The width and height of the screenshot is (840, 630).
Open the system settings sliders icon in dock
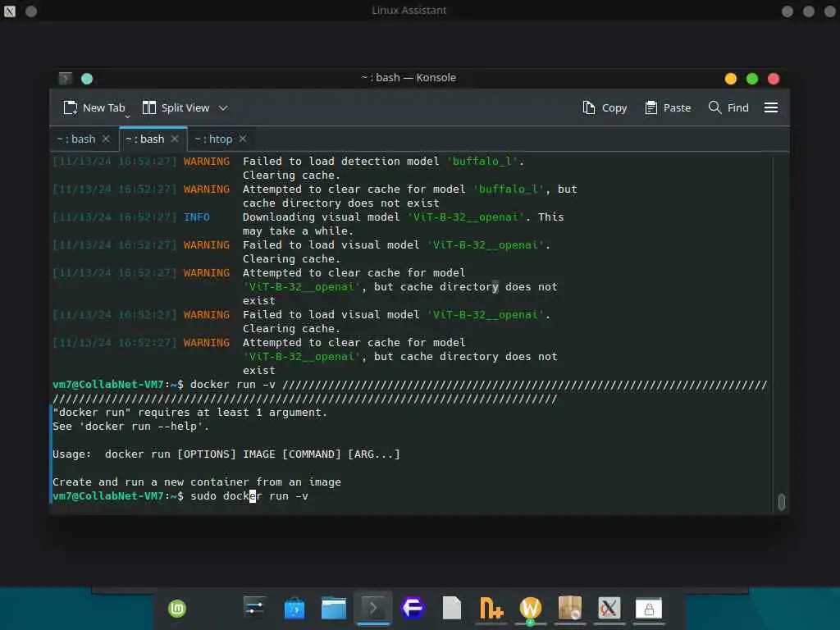[254, 608]
